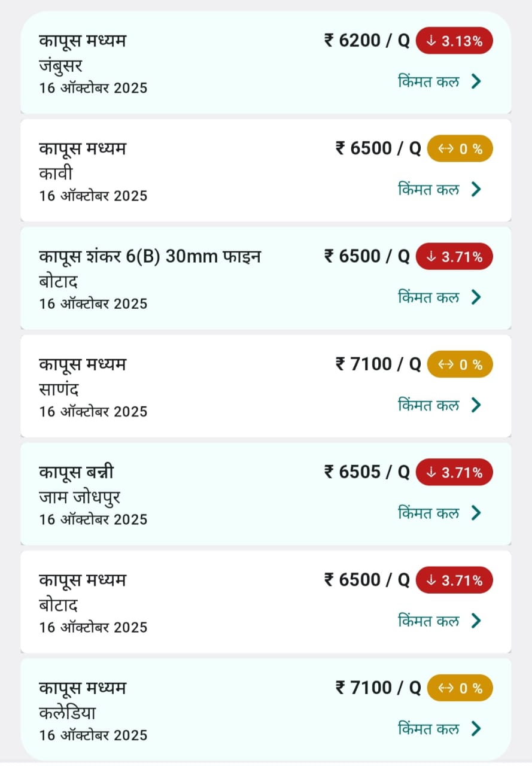Open the किंमत कल link for कापूस शंकर 6(B)
This screenshot has height=766, width=532.
[x=428, y=297]
